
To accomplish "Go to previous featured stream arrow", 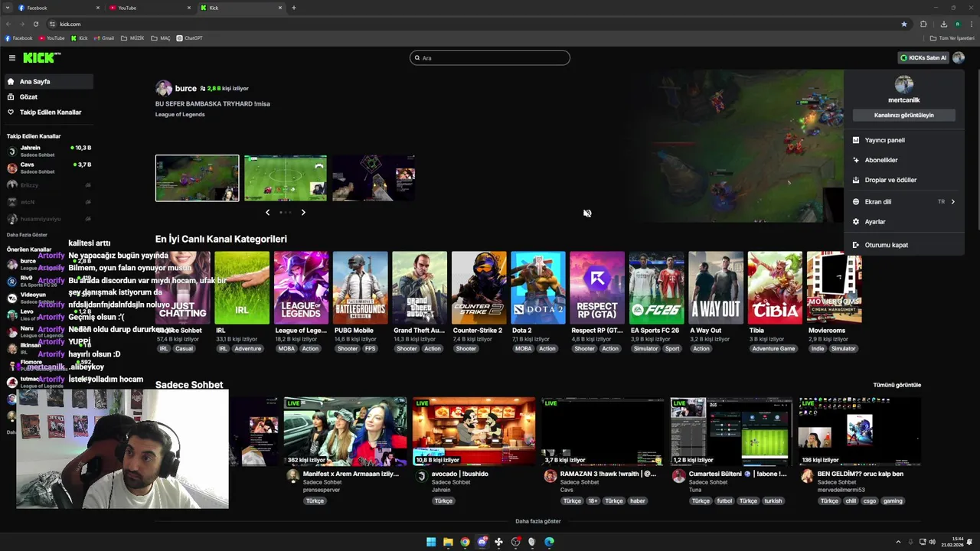I will pyautogui.click(x=267, y=212).
